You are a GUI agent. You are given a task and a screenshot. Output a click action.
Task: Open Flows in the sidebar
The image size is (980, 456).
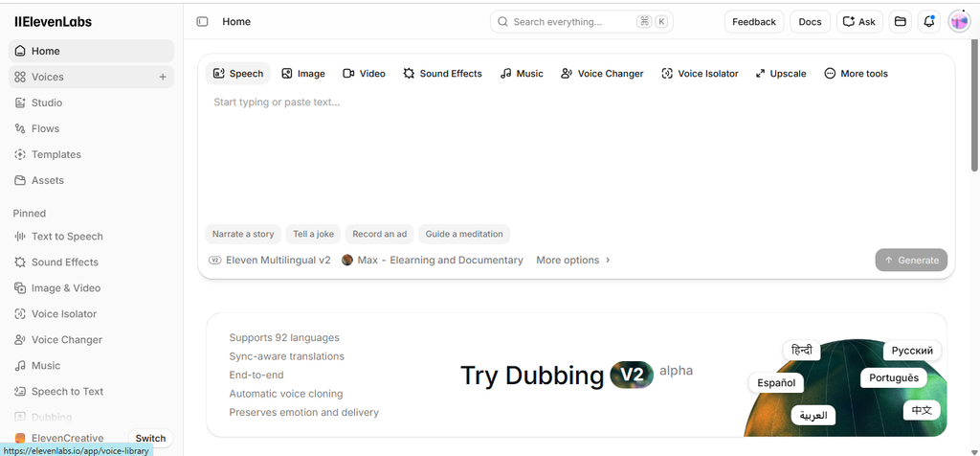91,128
